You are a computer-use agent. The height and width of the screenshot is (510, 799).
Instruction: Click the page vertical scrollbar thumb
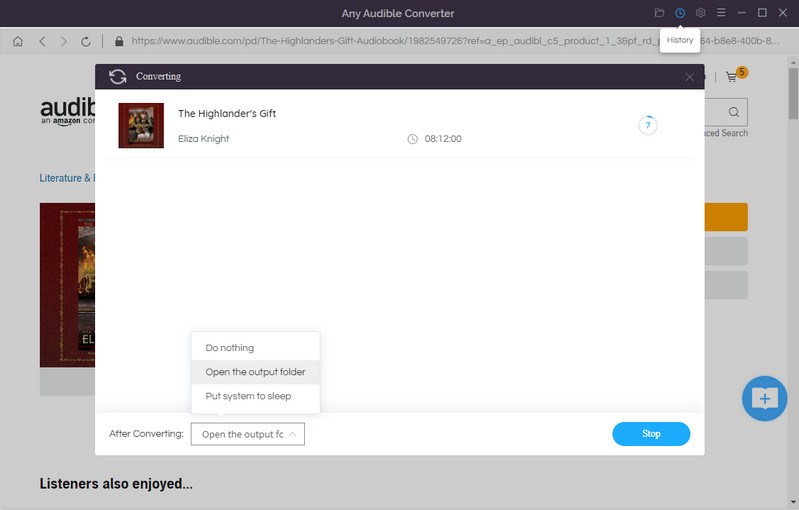coord(793,93)
